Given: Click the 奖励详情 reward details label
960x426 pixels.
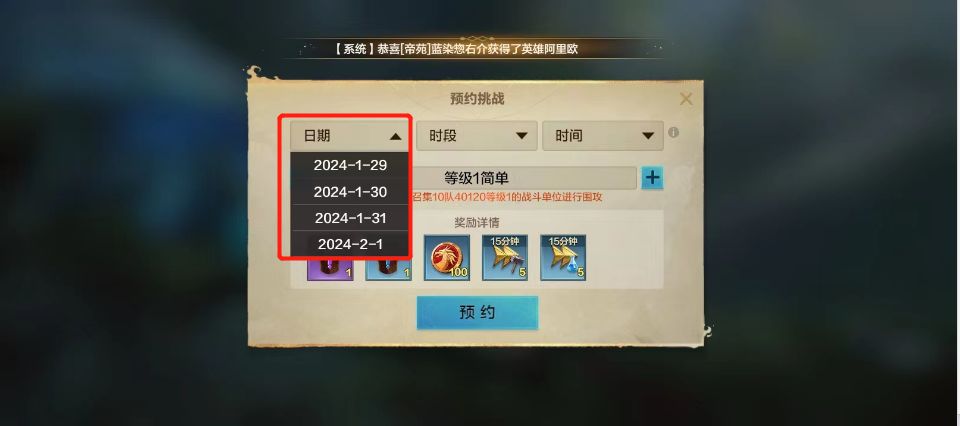Looking at the screenshot, I should (476, 223).
